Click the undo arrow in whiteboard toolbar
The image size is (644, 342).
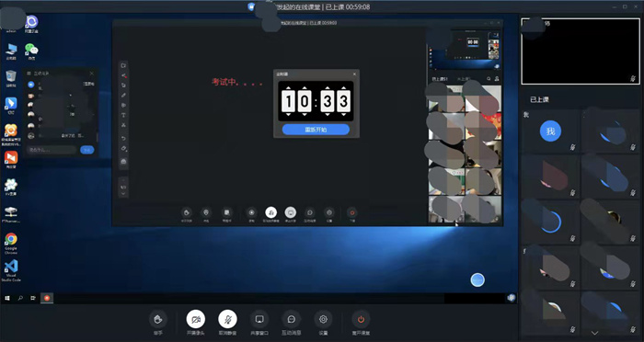(123, 138)
